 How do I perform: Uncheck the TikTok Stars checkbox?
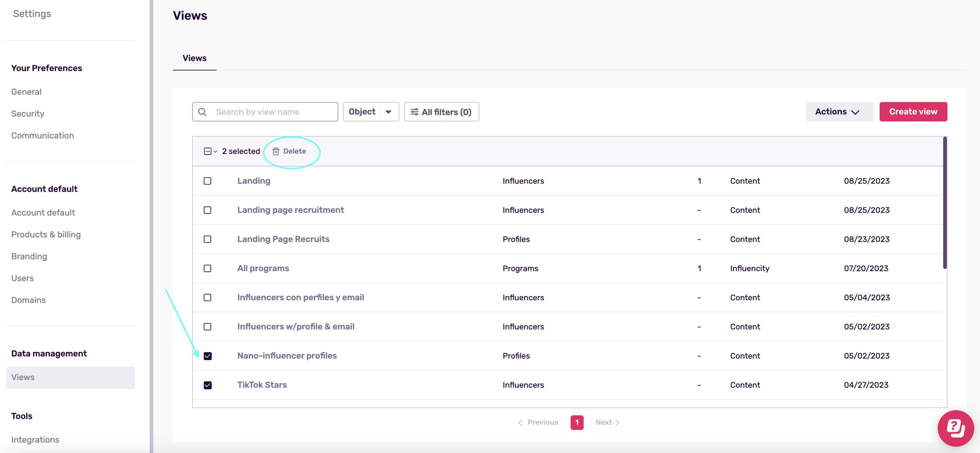(207, 385)
